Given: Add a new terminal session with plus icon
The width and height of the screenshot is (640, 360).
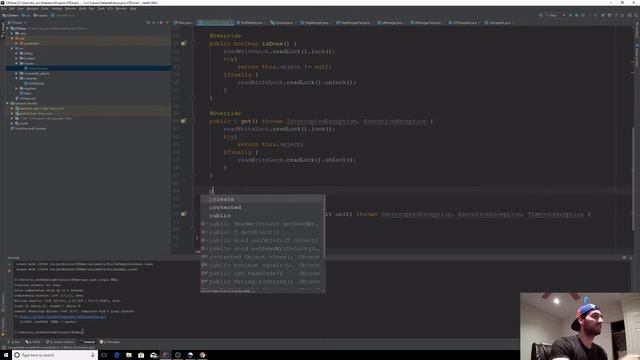Looking at the screenshot, I should pyautogui.click(x=10, y=264).
